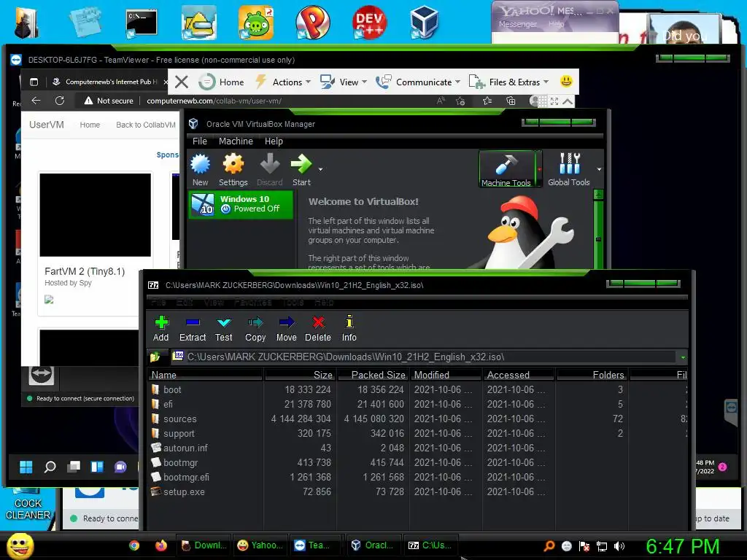Launch the Bad Piggies desktop icon
This screenshot has width=747, height=560.
256,23
